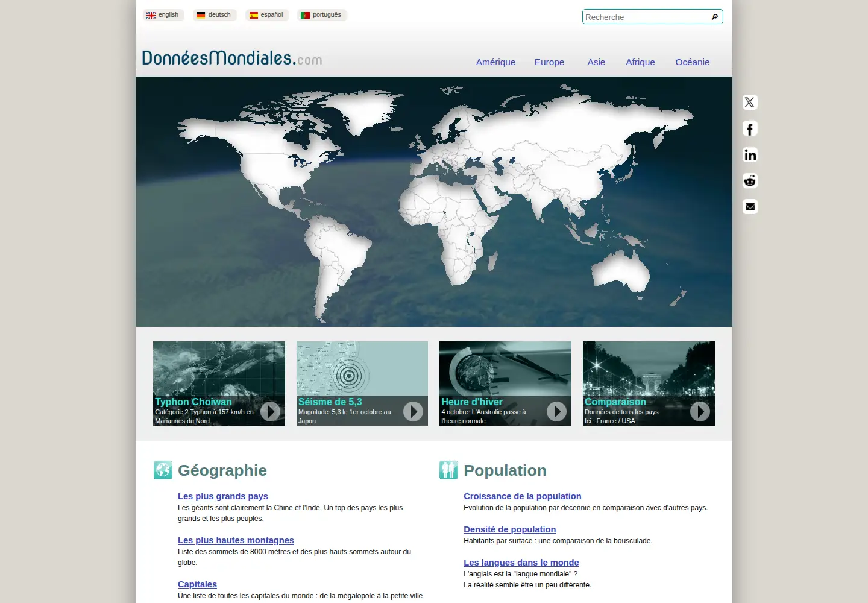Click the Typhon Choiwan title text
This screenshot has width=868, height=603.
click(x=193, y=402)
